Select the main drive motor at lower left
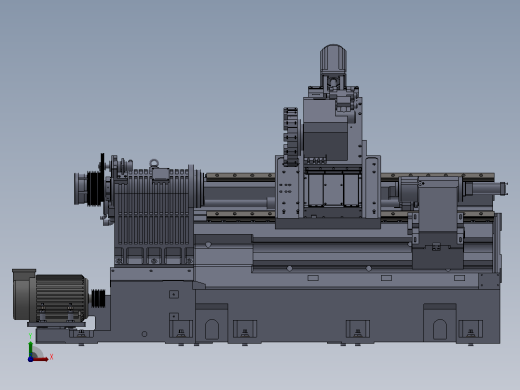This screenshot has width=520, height=390. coord(50,296)
